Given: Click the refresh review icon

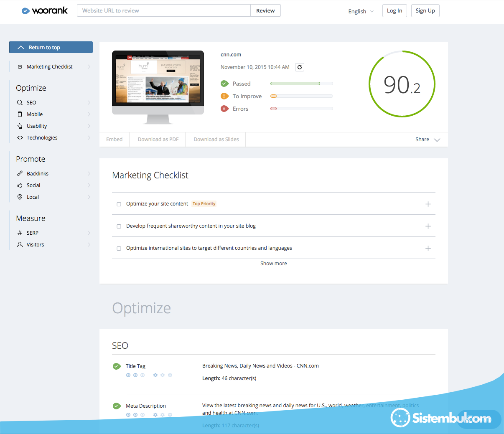Looking at the screenshot, I should point(300,67).
